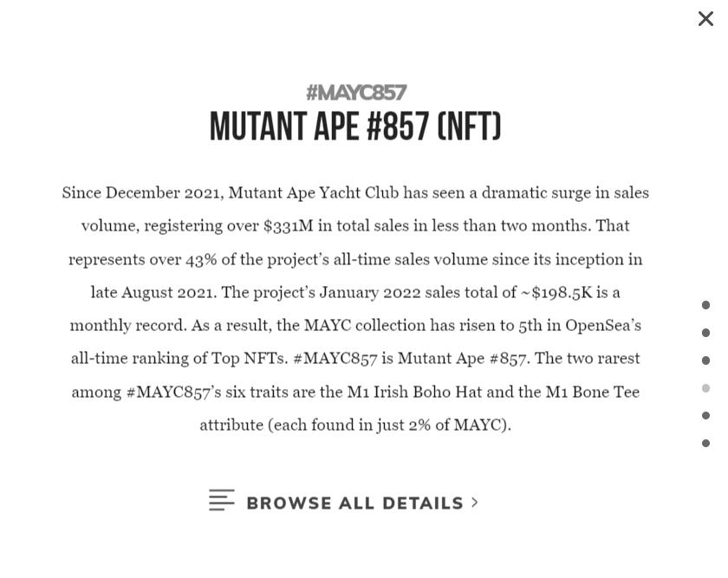The width and height of the screenshot is (728, 578).
Task: Go to the third section navigation dot
Action: (705, 360)
